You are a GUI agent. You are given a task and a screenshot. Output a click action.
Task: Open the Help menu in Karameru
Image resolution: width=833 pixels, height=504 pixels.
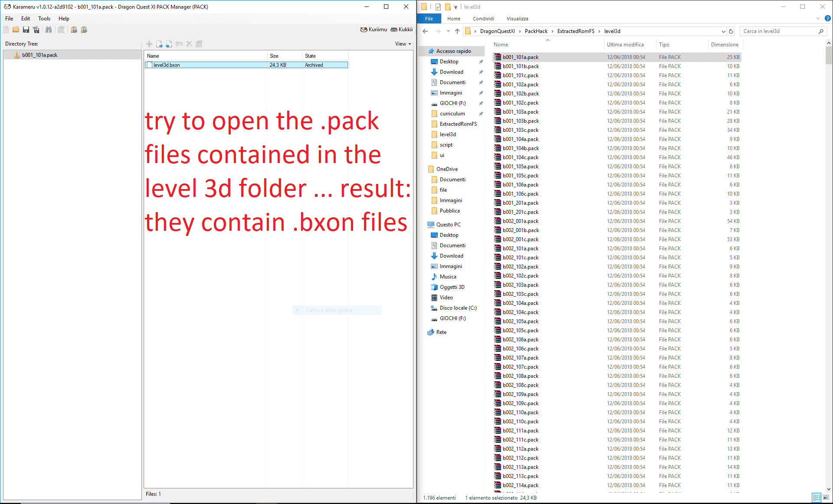pyautogui.click(x=64, y=19)
